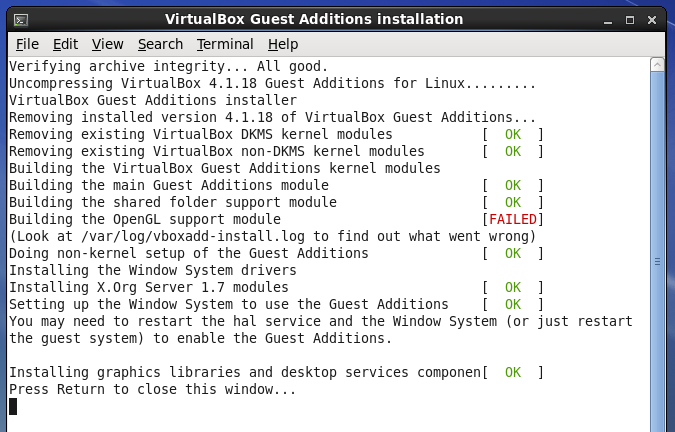675x432 pixels.
Task: Maximize the terminal window
Action: click(x=630, y=20)
